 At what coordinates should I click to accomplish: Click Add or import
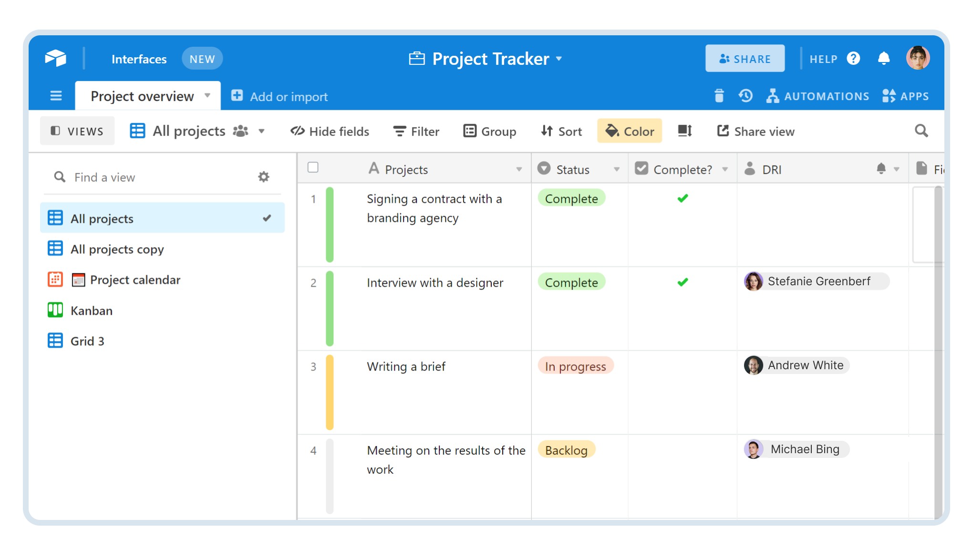click(x=279, y=96)
